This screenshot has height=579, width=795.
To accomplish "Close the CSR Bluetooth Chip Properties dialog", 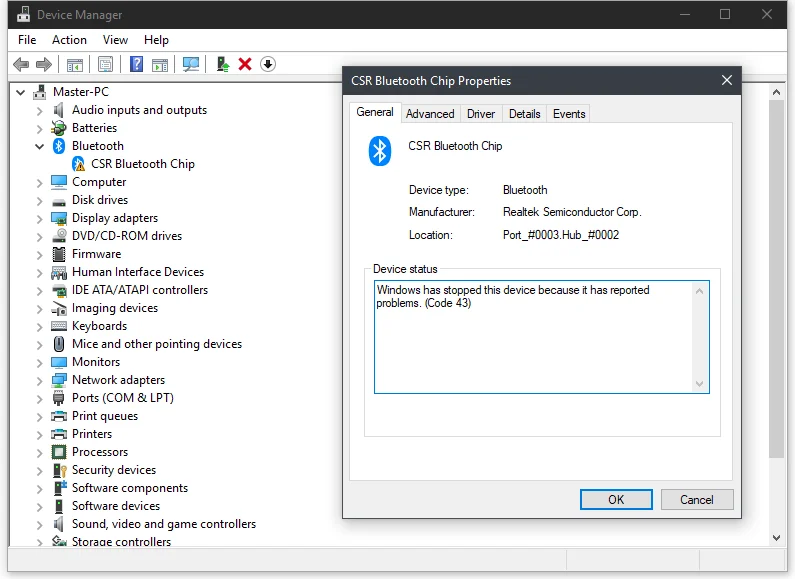I will click(x=727, y=80).
